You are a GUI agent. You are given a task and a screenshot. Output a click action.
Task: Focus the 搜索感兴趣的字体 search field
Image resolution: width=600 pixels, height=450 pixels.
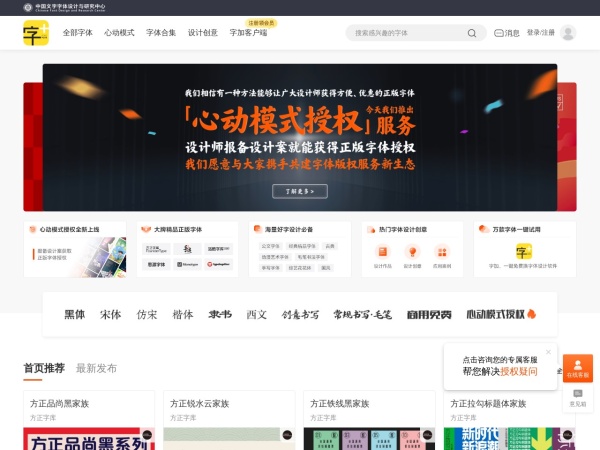tap(405, 33)
